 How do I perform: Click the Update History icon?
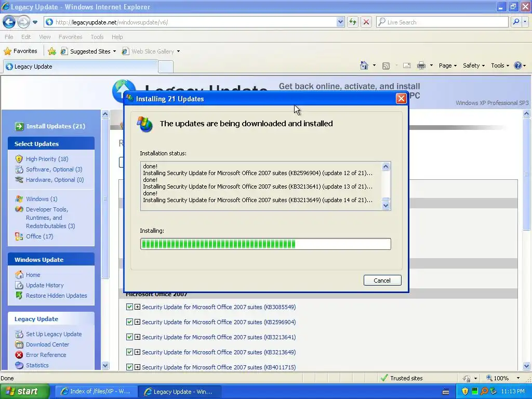coord(19,285)
